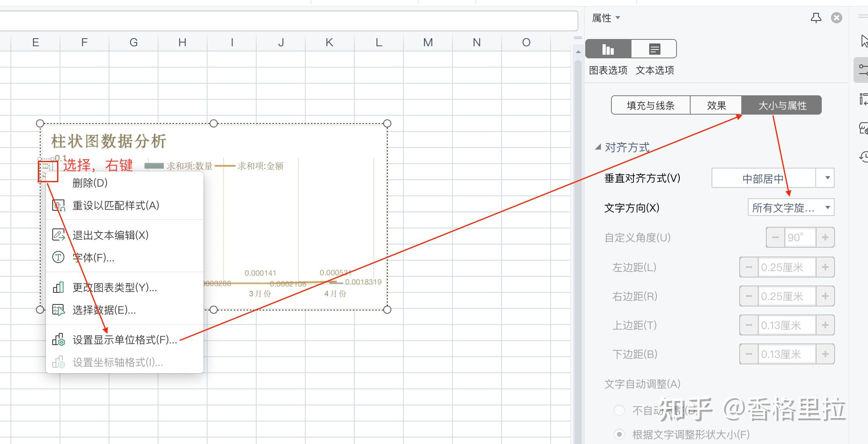This screenshot has width=868, height=444.
Task: Click the edit icon beside 退出文本编辑
Action: coord(59,235)
